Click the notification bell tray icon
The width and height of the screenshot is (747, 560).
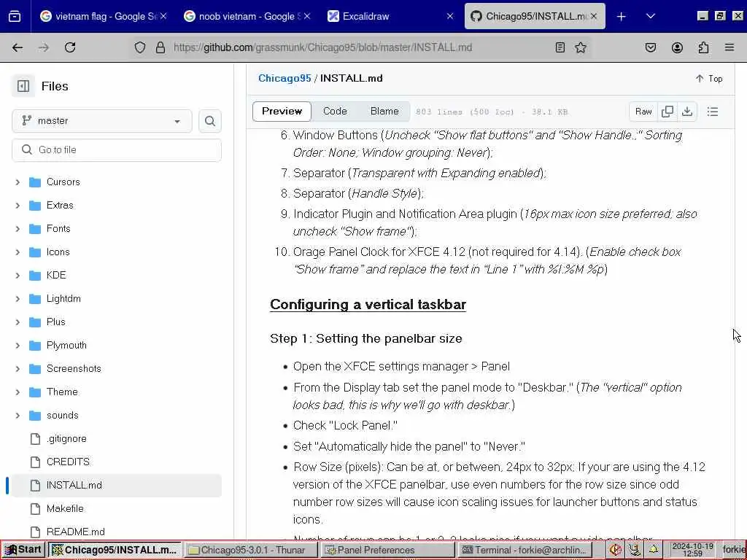[x=654, y=550]
